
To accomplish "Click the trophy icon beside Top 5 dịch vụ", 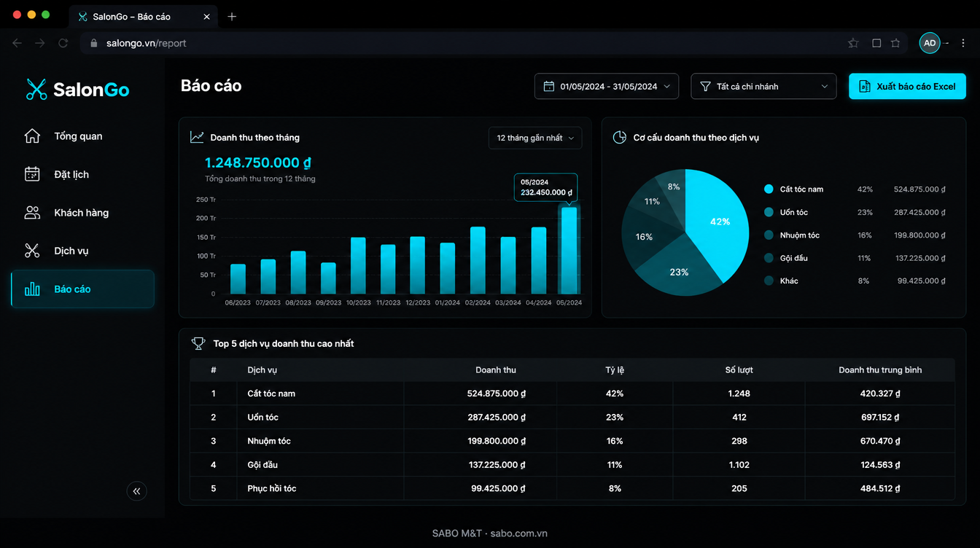I will [x=198, y=343].
